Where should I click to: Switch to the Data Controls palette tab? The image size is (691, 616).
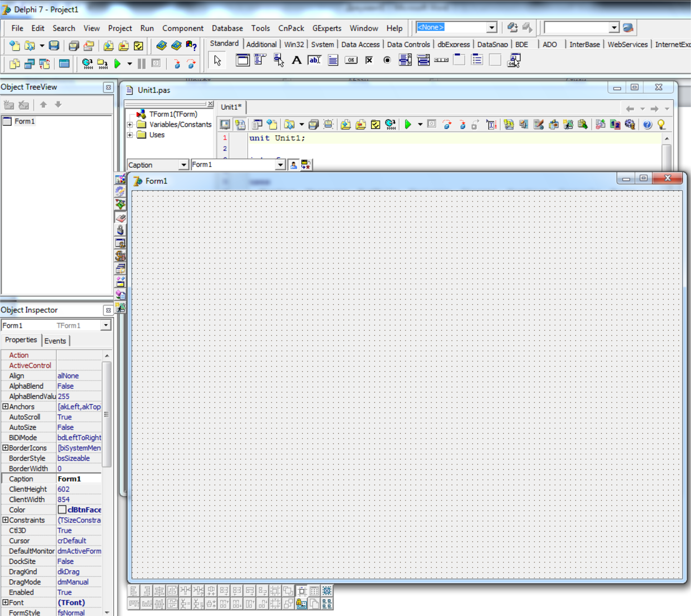click(x=408, y=44)
